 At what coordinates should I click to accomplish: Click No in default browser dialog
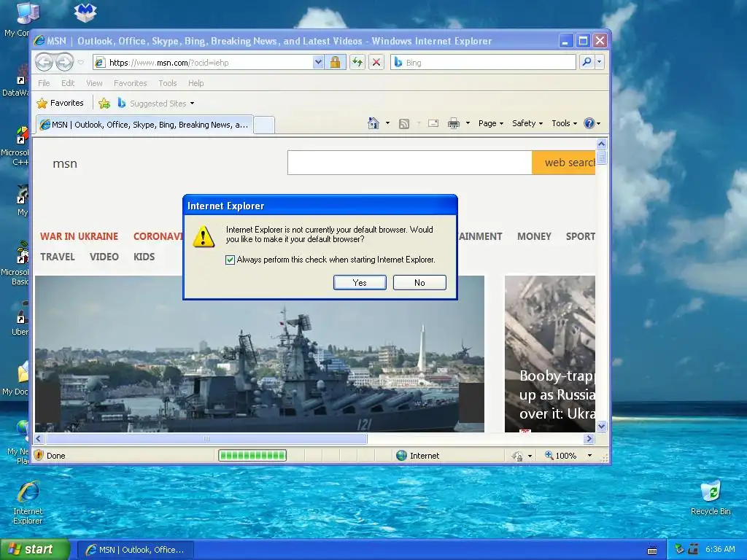click(419, 282)
